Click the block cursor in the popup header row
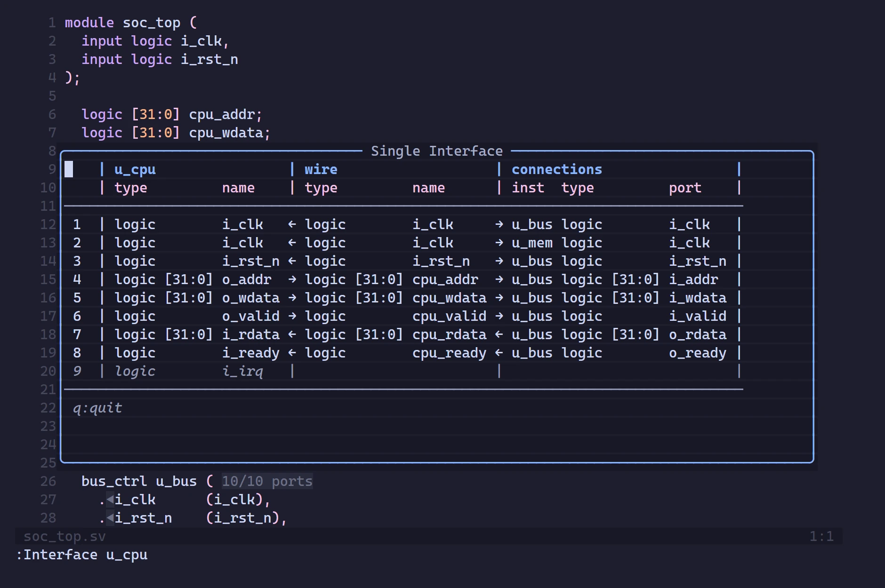This screenshot has height=588, width=885. 69,169
